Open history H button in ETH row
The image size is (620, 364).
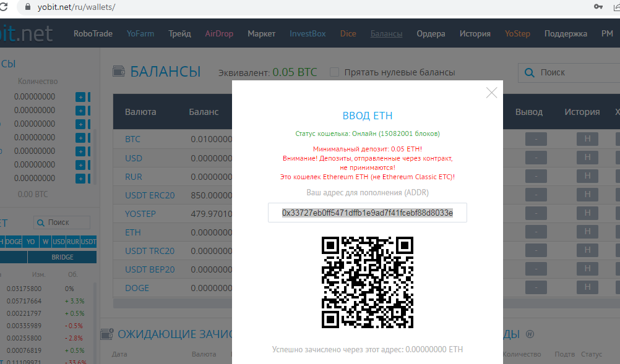587,232
